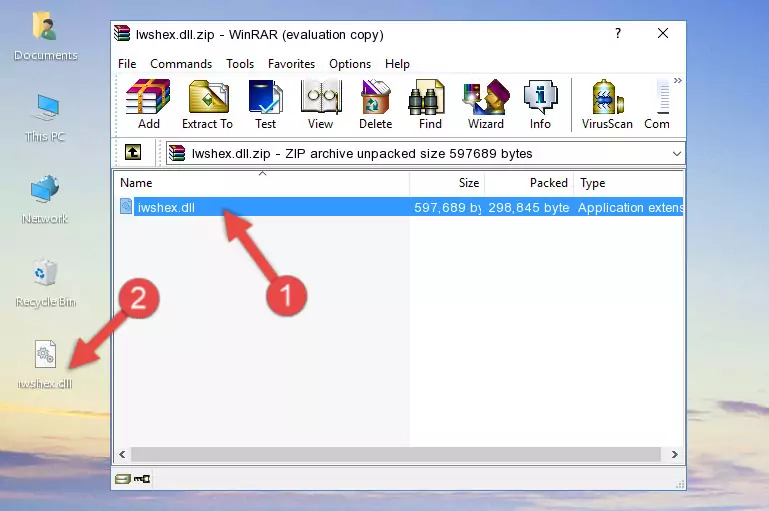Image resolution: width=769 pixels, height=511 pixels.
Task: Expand hidden toolbar items with the chevron
Action: (x=678, y=80)
